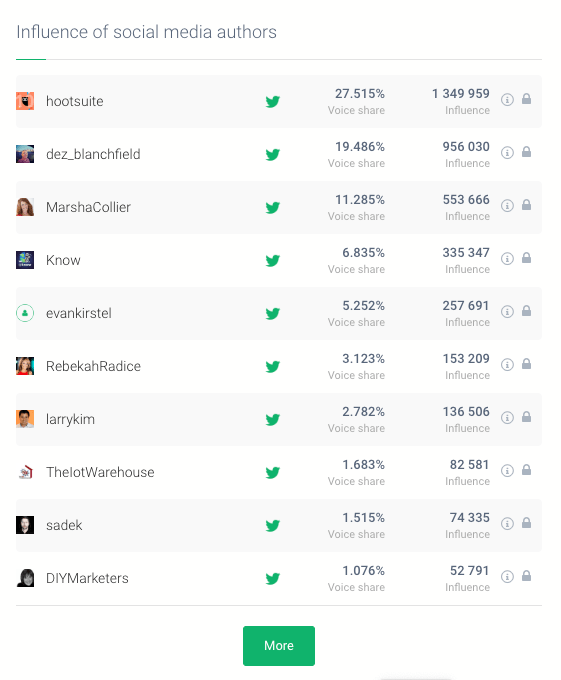
Task: Click Twitter bird icon for RebekahRadice
Action: [273, 367]
